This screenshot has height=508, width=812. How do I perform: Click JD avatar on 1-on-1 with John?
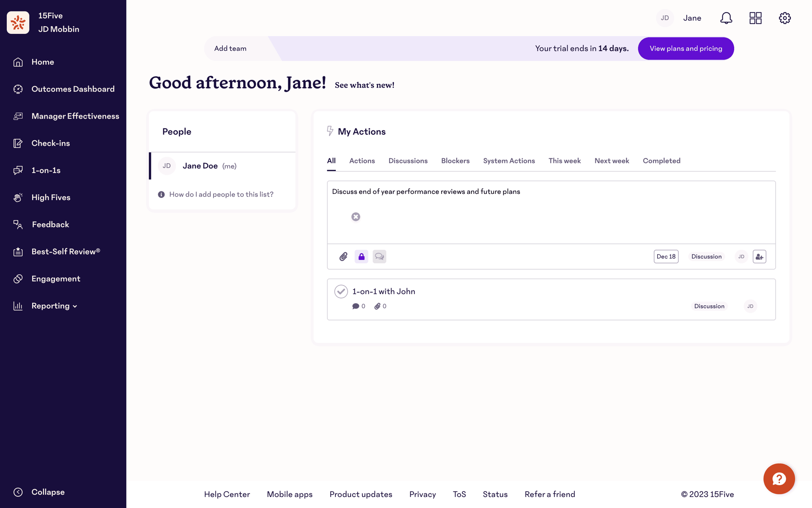(750, 306)
